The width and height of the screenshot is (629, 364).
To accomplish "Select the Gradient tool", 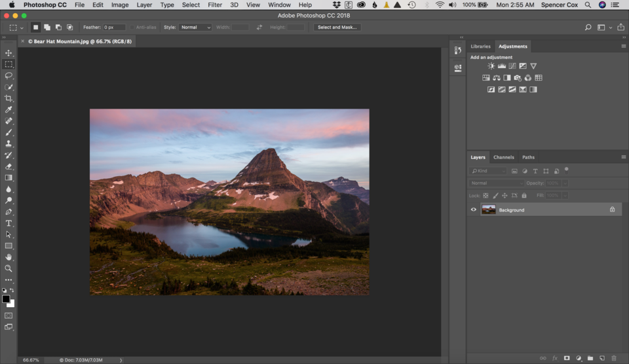I will (9, 177).
